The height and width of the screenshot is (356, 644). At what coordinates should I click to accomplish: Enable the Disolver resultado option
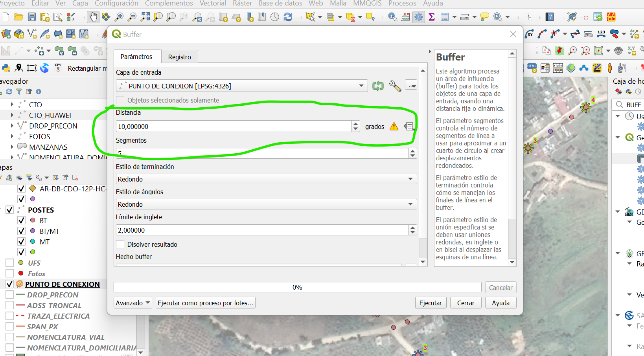click(120, 244)
